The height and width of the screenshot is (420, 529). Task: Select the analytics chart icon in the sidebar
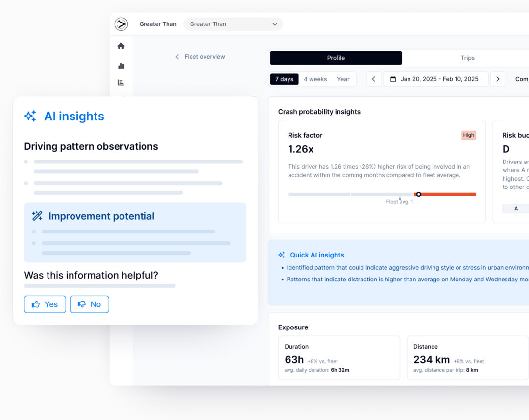[x=121, y=83]
